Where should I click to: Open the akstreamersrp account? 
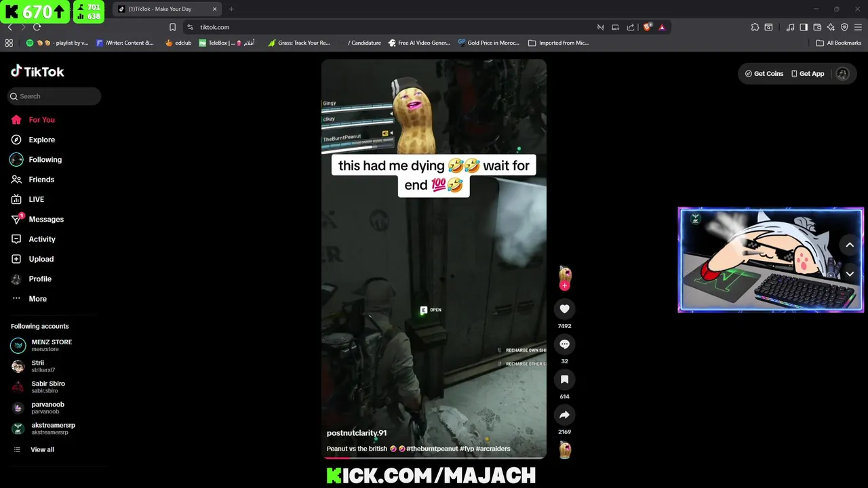point(43,428)
